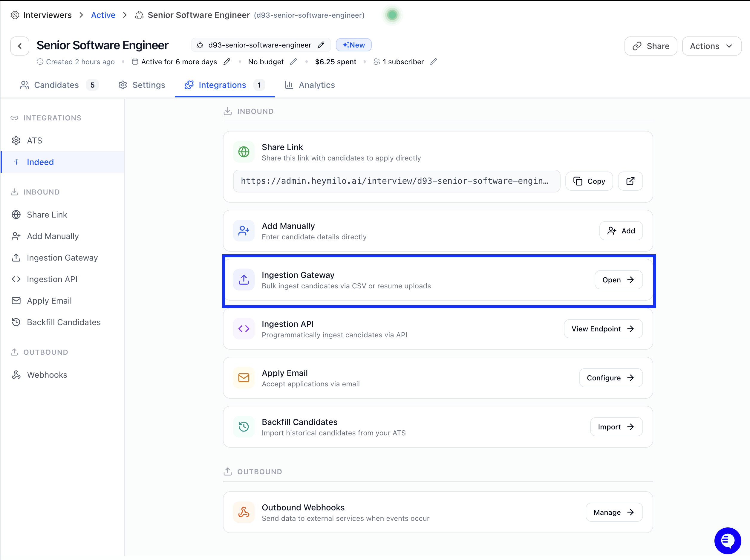This screenshot has height=560, width=750.
Task: Click the budget edit pencil icon
Action: (x=293, y=62)
